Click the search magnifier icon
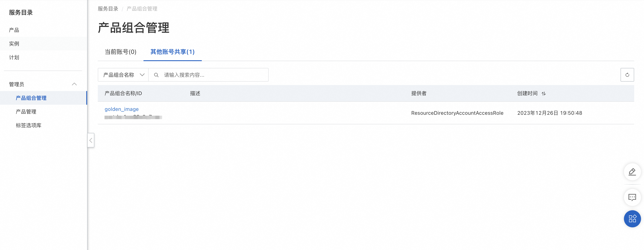This screenshot has width=644, height=250. pyautogui.click(x=156, y=75)
